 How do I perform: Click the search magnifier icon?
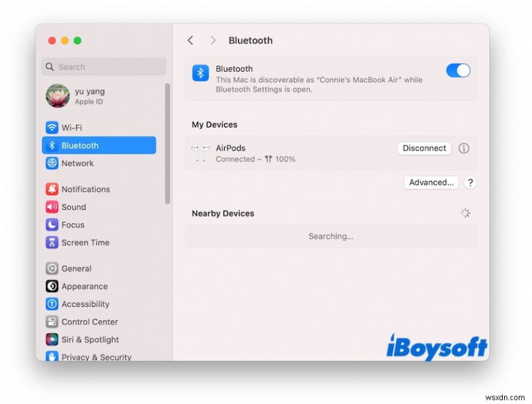(49, 66)
